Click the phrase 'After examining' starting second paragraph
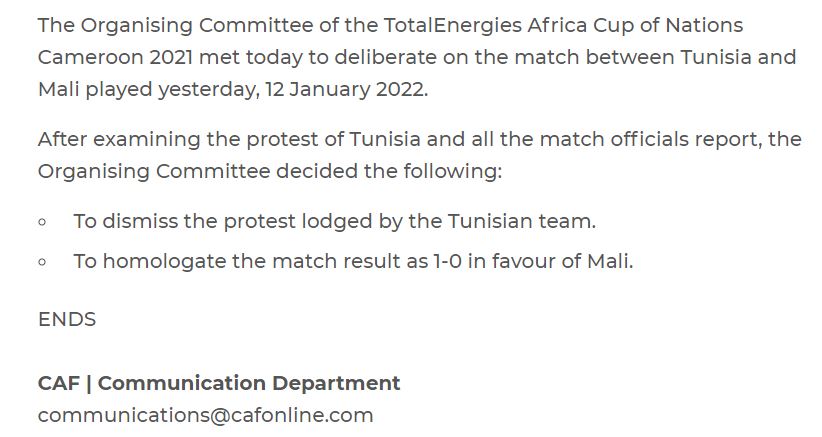The height and width of the screenshot is (437, 822). click(119, 140)
